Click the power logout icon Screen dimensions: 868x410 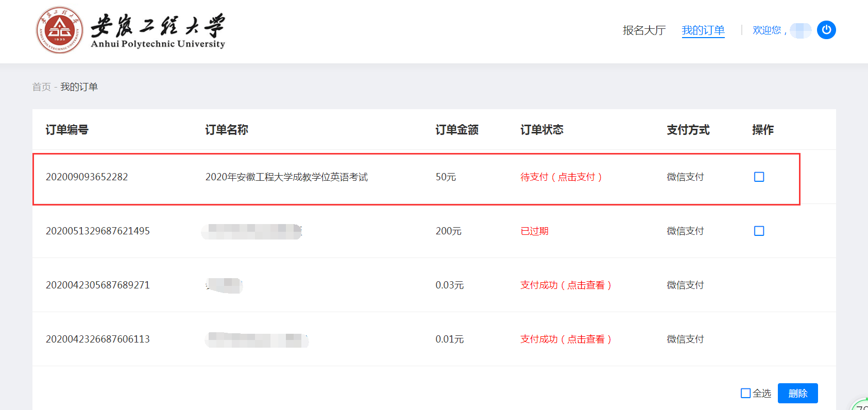click(826, 30)
